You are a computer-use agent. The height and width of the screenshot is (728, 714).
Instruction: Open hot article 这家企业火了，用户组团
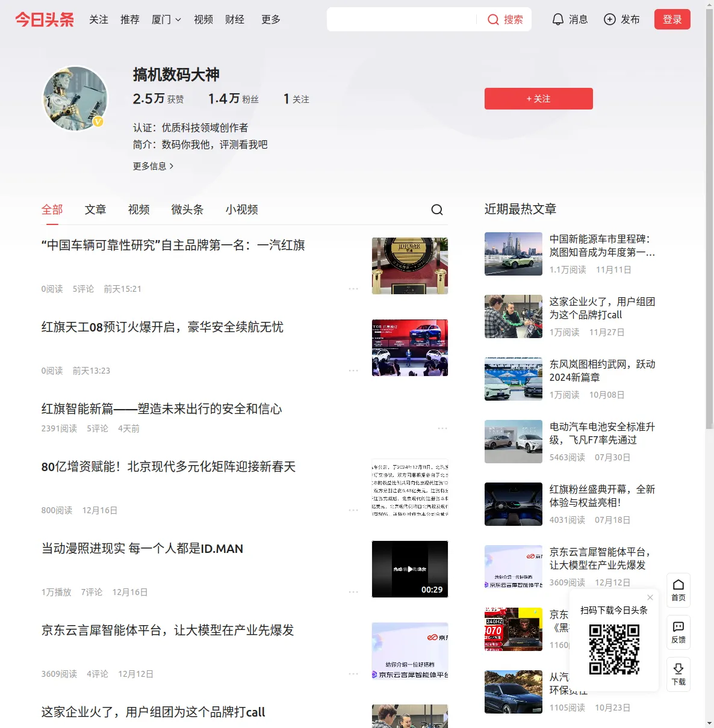(x=602, y=308)
